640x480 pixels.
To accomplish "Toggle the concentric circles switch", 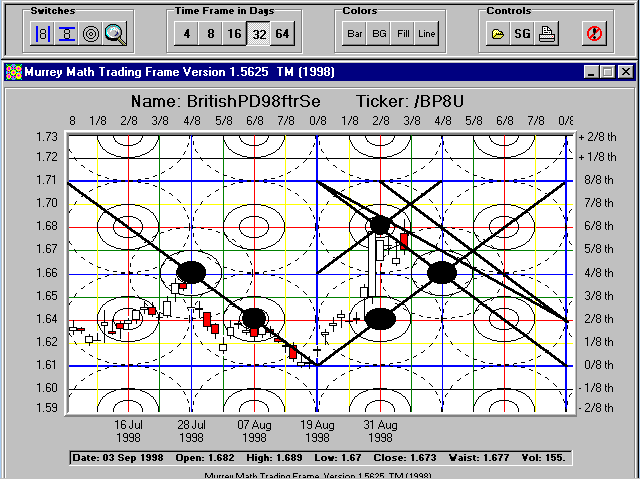I will (x=91, y=33).
